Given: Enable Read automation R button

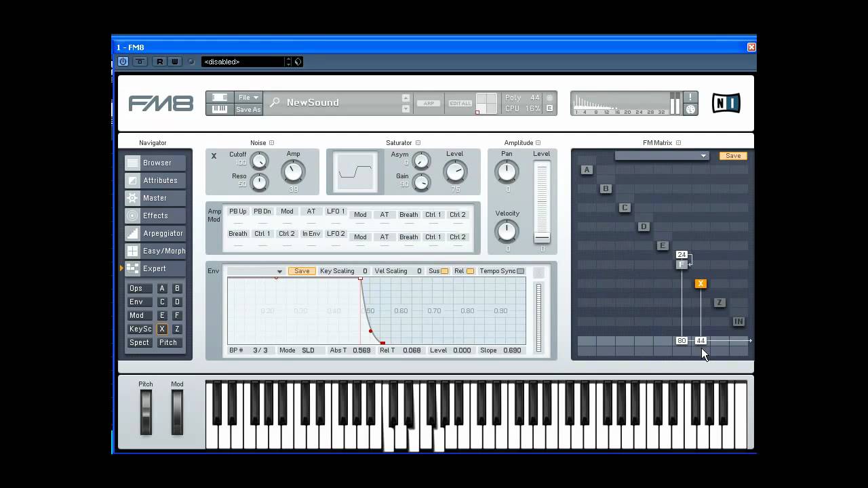Looking at the screenshot, I should point(160,62).
